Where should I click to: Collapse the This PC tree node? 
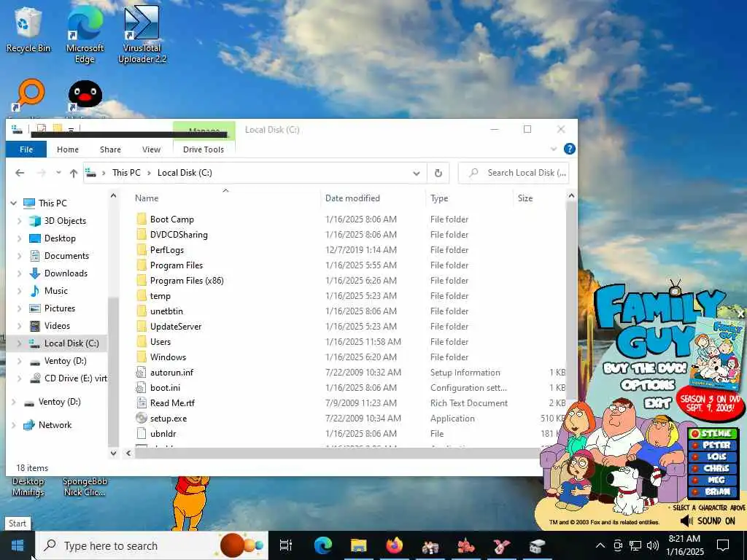13,203
